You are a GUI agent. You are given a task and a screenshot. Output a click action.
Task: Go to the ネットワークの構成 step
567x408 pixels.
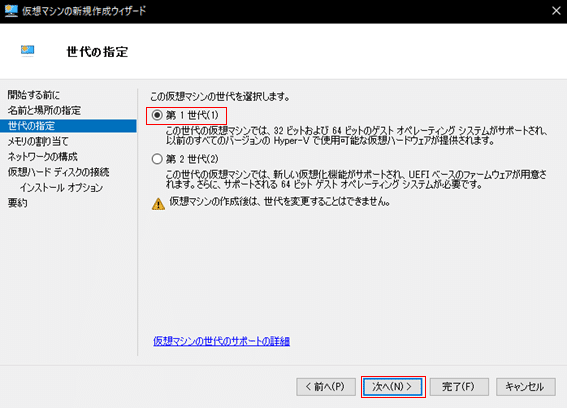[43, 157]
